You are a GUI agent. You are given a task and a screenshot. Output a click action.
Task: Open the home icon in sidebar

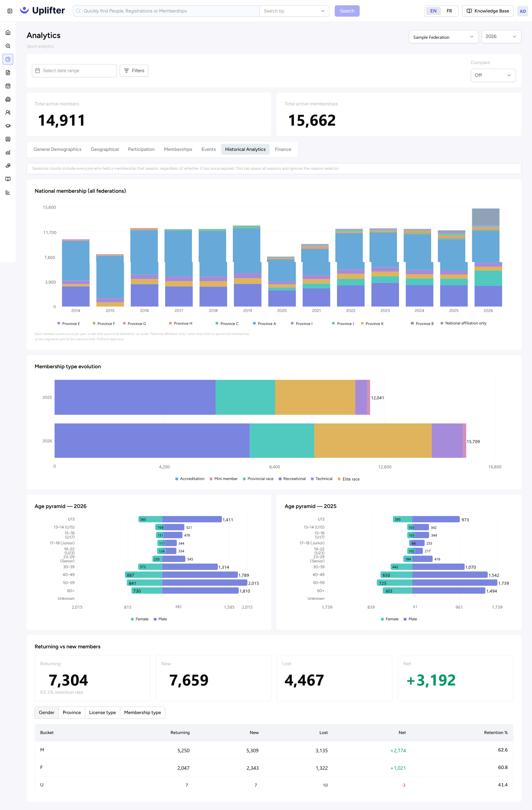pos(8,33)
